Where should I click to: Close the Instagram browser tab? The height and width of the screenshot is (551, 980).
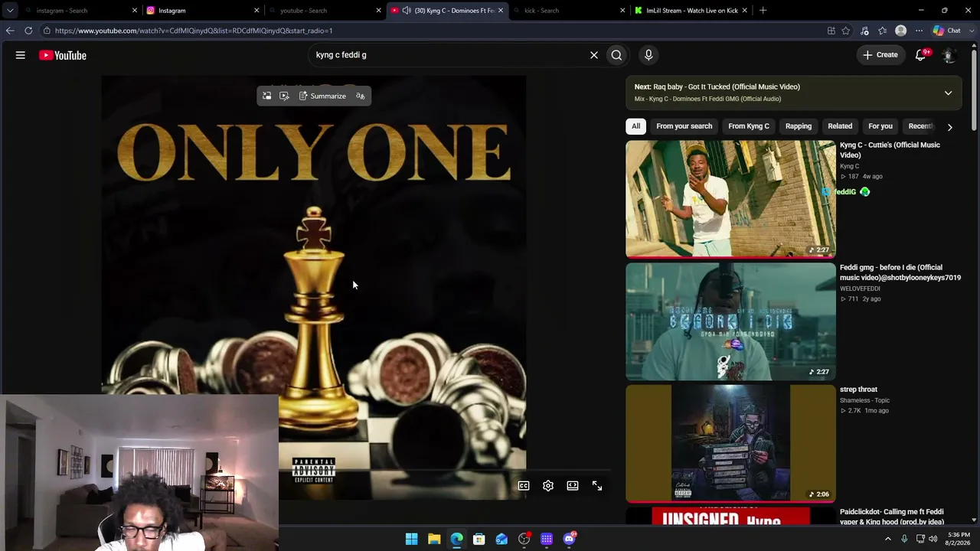[x=256, y=11]
